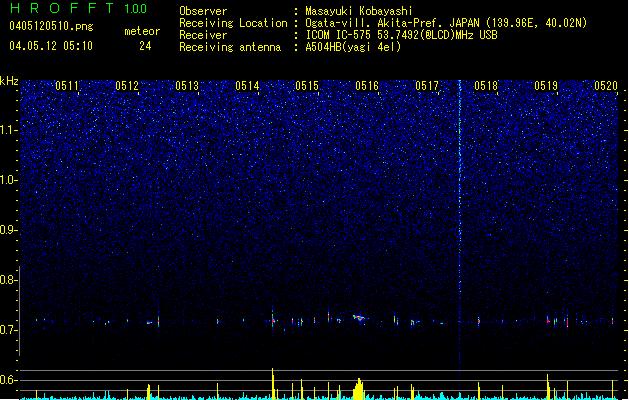Screen dimensions: 629x400
Task: Click the A504HB(yagi 4el) antenna text
Action: point(353,47)
